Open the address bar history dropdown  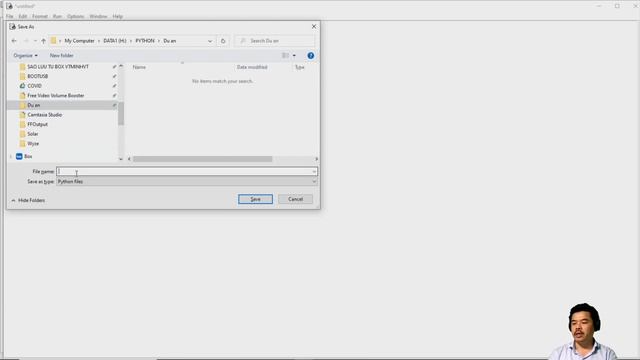click(x=210, y=41)
